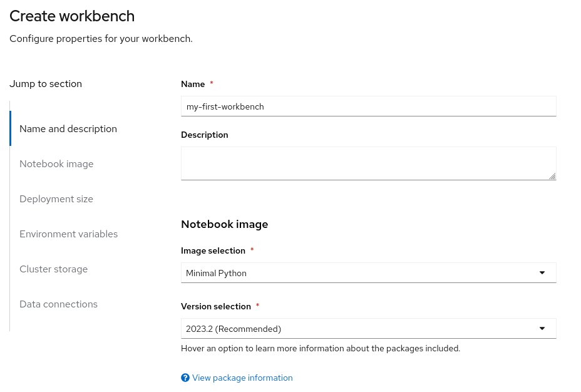
Task: Select Cluster storage in the sidebar
Action: pyautogui.click(x=54, y=269)
